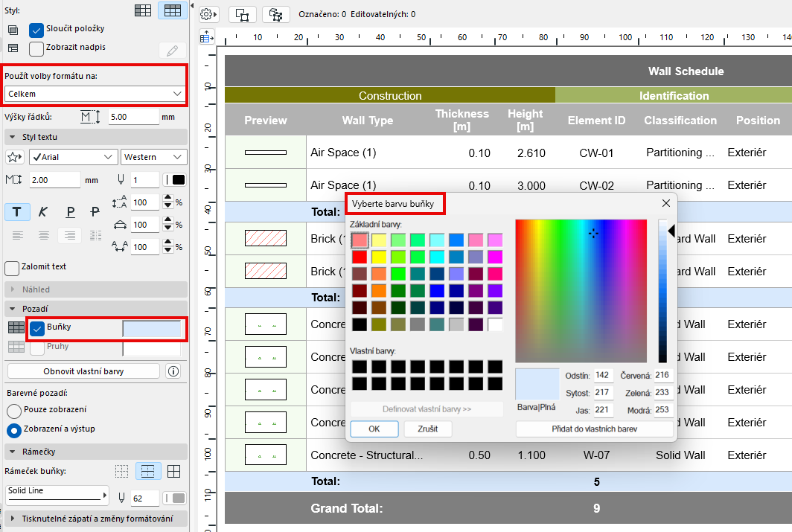Select the all-borders cell frame icon
Screen dimensions: 792x532
[173, 471]
